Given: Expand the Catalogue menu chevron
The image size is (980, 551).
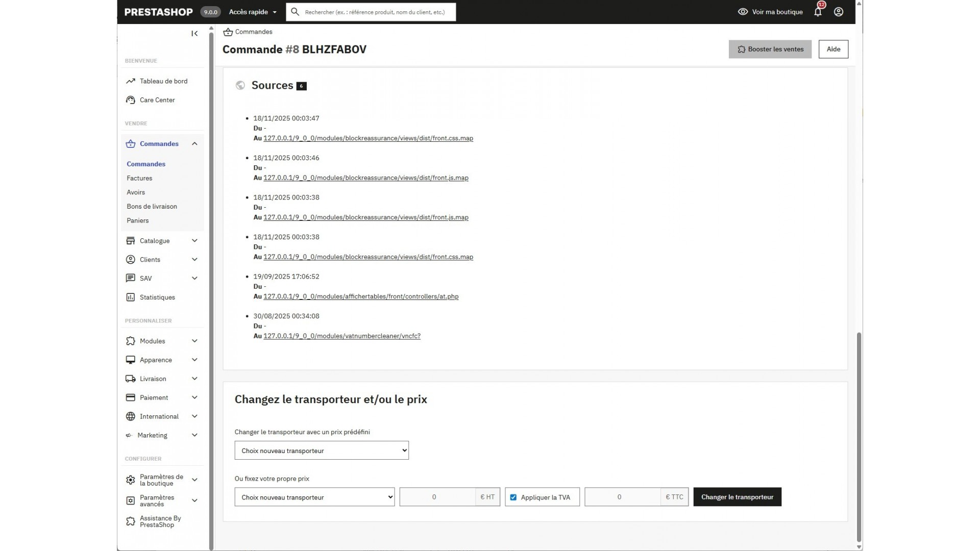Looking at the screenshot, I should (x=194, y=241).
